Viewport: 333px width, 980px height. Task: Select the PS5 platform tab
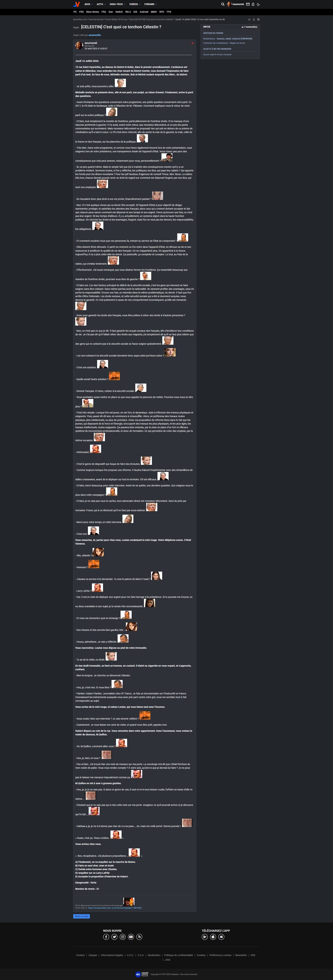pyautogui.click(x=81, y=12)
